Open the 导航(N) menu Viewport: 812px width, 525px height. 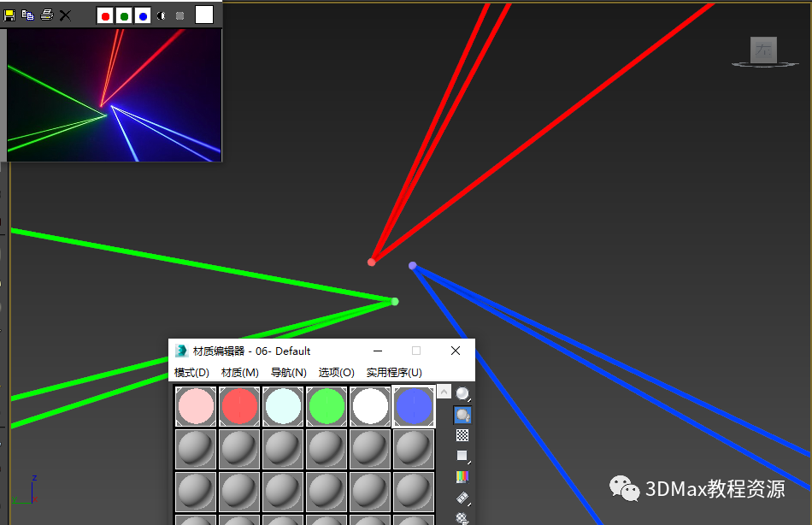coord(288,373)
